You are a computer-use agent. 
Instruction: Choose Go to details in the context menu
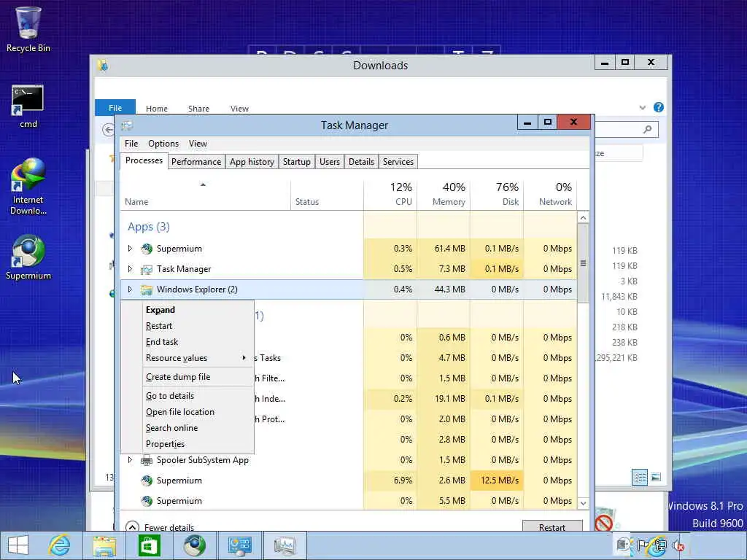[x=198, y=396]
